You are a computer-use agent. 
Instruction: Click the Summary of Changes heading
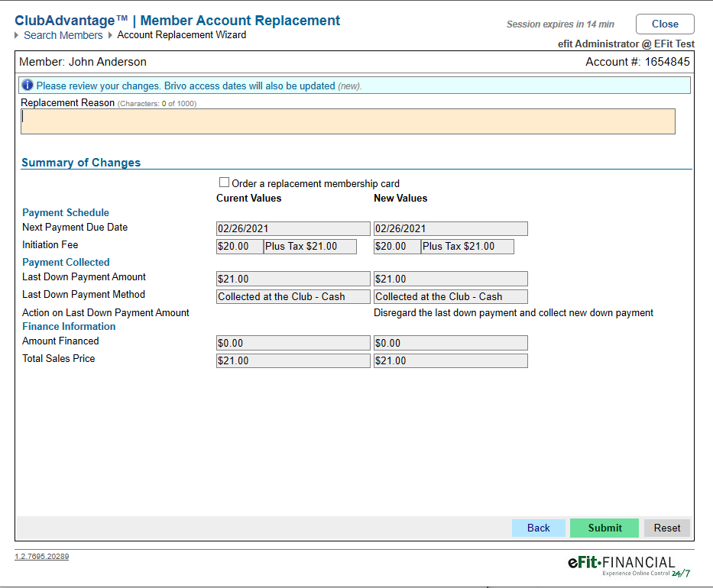(81, 163)
